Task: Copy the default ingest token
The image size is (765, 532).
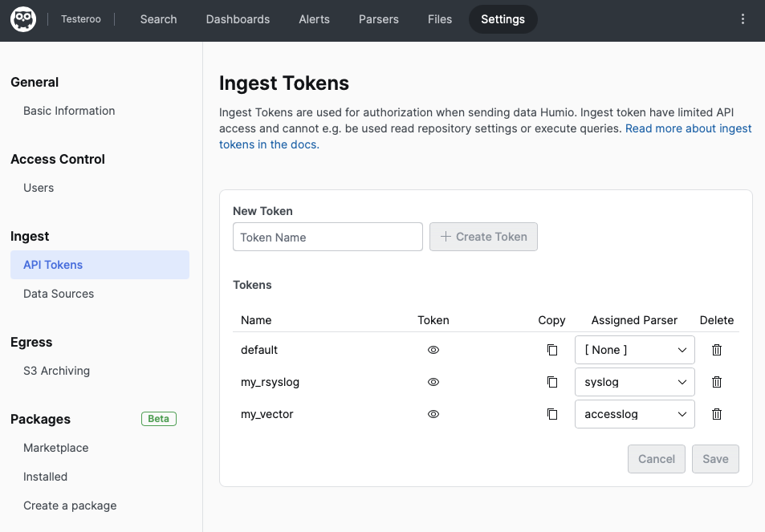Action: [x=551, y=350]
